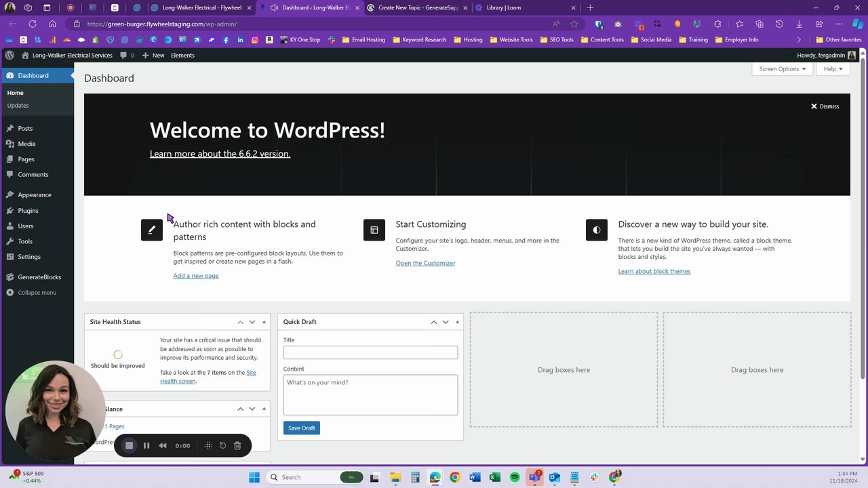Open Elements in the admin toolbar
The width and height of the screenshot is (868, 488).
(182, 55)
